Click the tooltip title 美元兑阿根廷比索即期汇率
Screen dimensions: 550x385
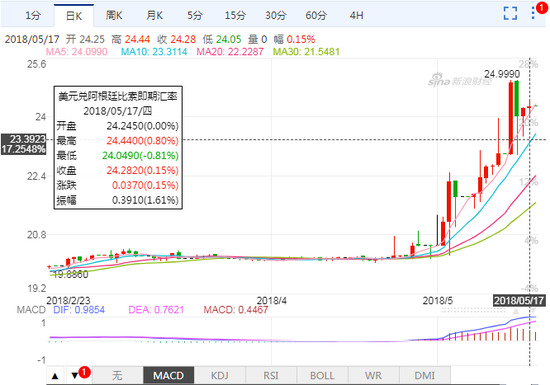118,96
